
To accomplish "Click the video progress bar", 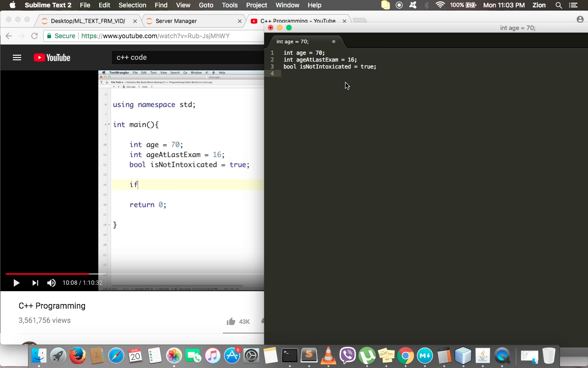I will (138, 274).
